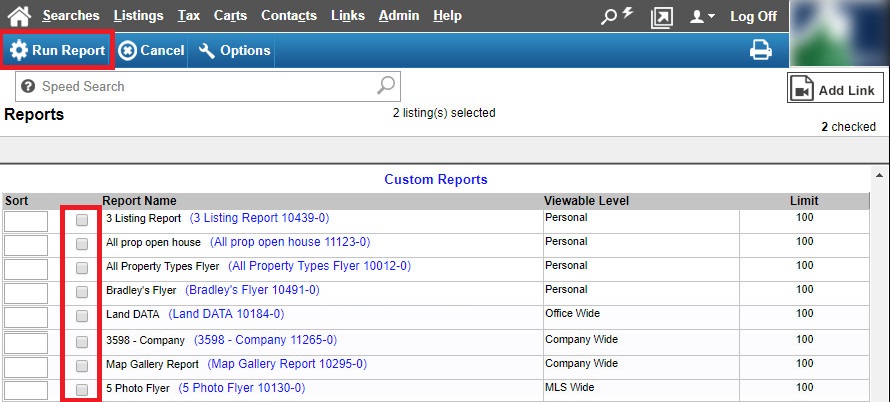Tick the Bradley's Flyer checkbox

pyautogui.click(x=82, y=291)
